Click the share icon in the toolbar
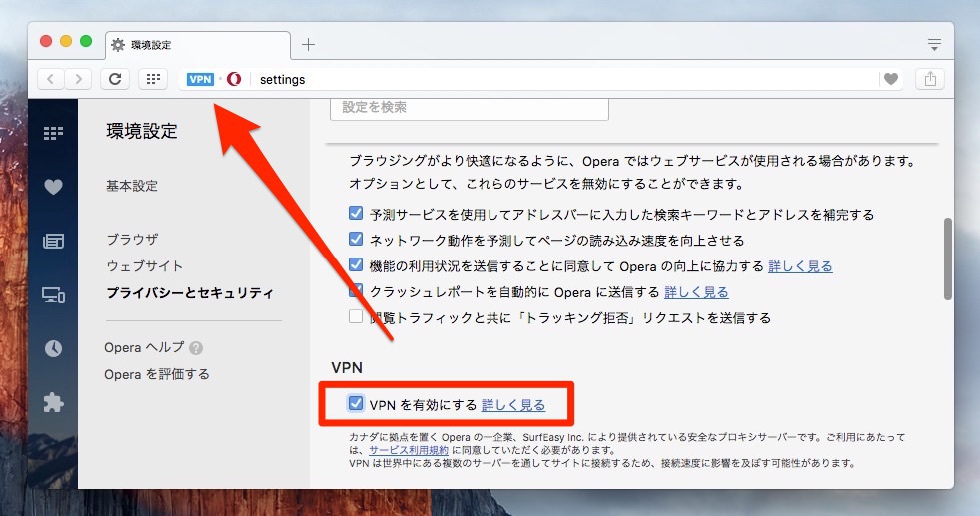Screen dimensions: 980x516 click(930, 79)
